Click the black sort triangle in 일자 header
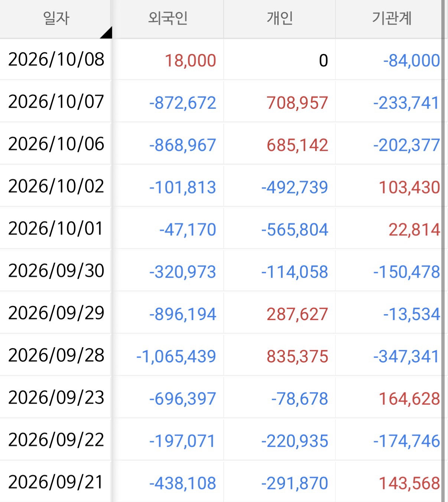Image resolution: width=448 pixels, height=502 pixels. [x=107, y=33]
